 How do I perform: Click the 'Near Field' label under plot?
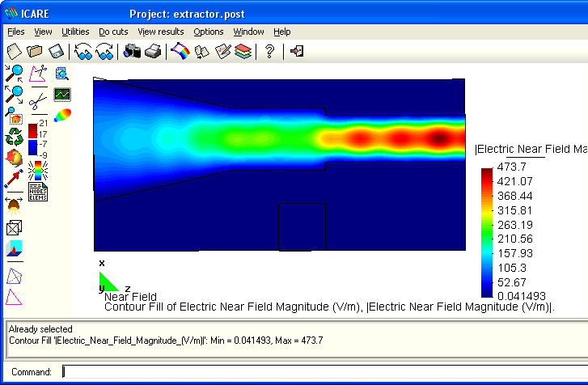[x=130, y=297]
